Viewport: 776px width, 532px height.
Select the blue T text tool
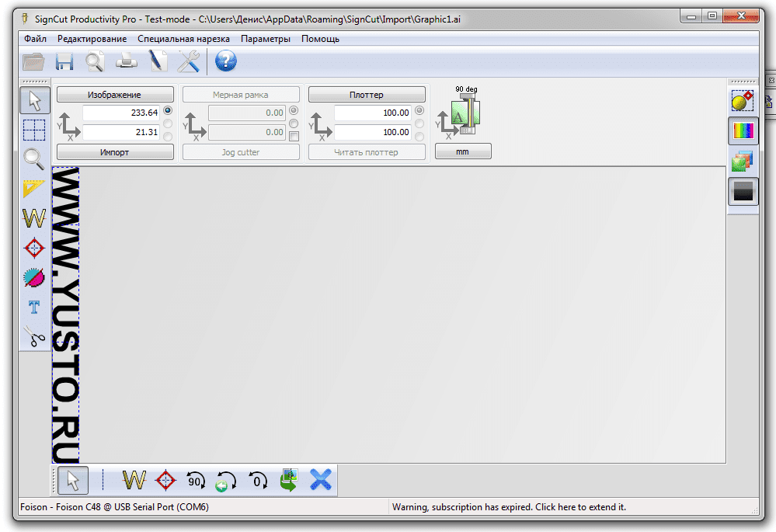click(x=34, y=308)
